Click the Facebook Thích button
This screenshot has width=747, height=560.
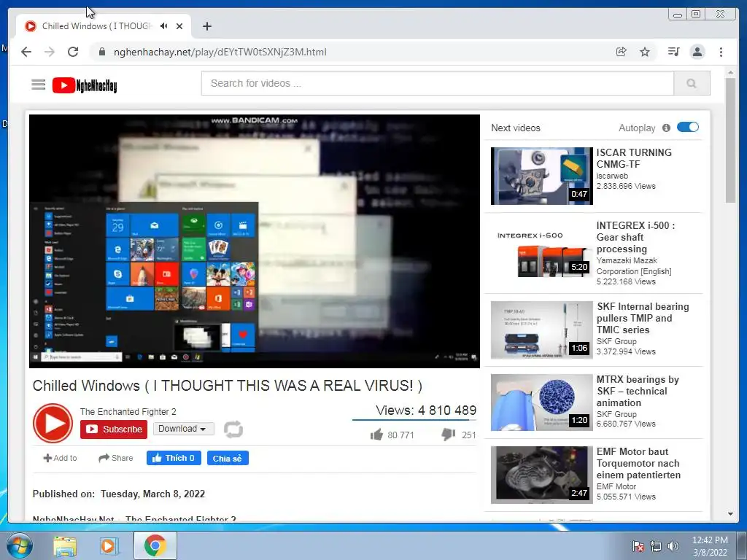pyautogui.click(x=174, y=458)
